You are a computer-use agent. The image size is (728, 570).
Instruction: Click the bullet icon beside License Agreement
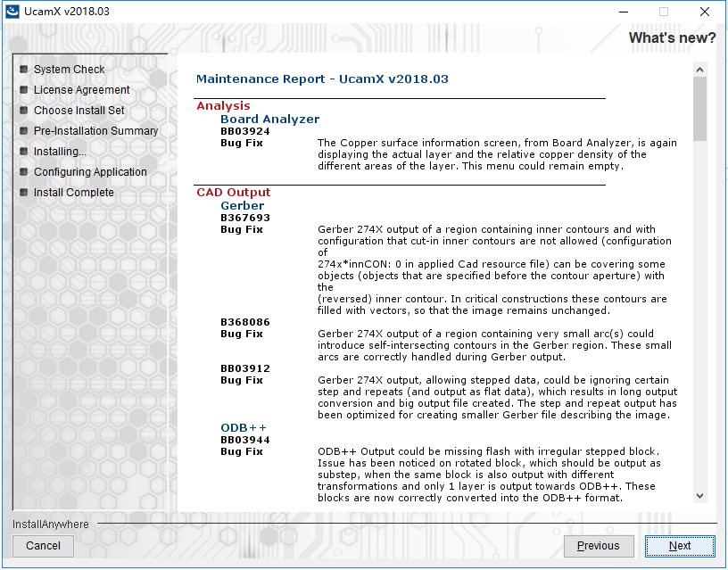pos(24,89)
